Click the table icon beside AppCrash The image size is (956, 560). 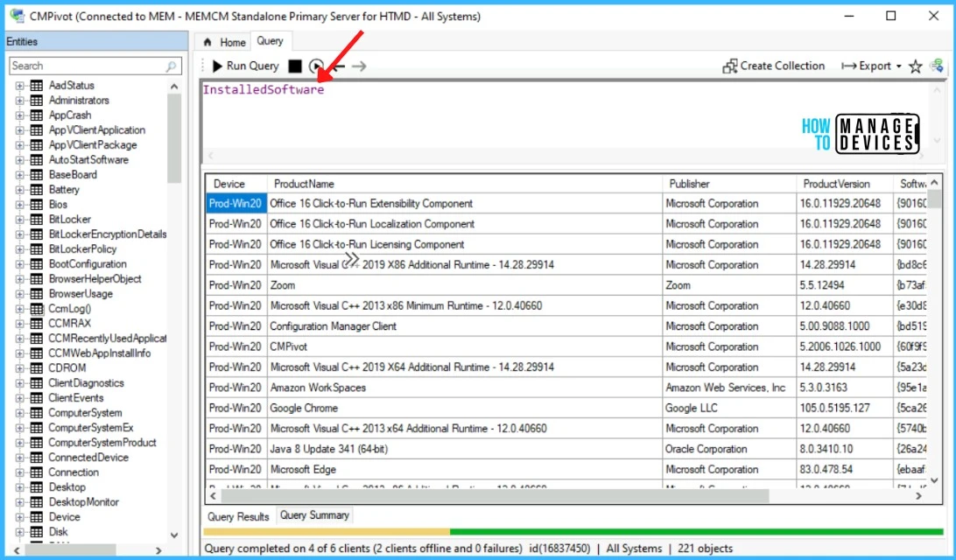tap(37, 115)
